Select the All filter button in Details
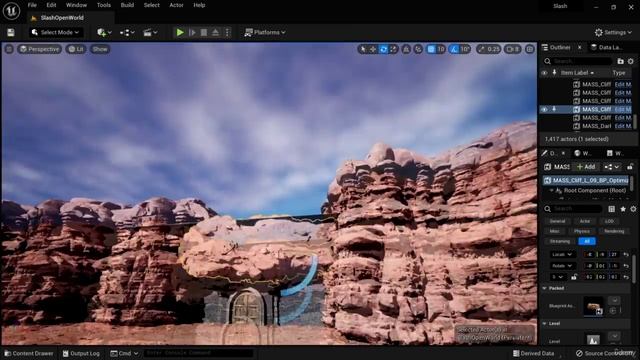 [587, 241]
